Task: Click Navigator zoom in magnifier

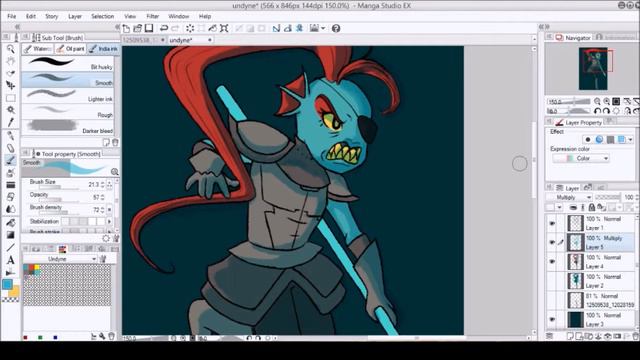Action: (607, 101)
